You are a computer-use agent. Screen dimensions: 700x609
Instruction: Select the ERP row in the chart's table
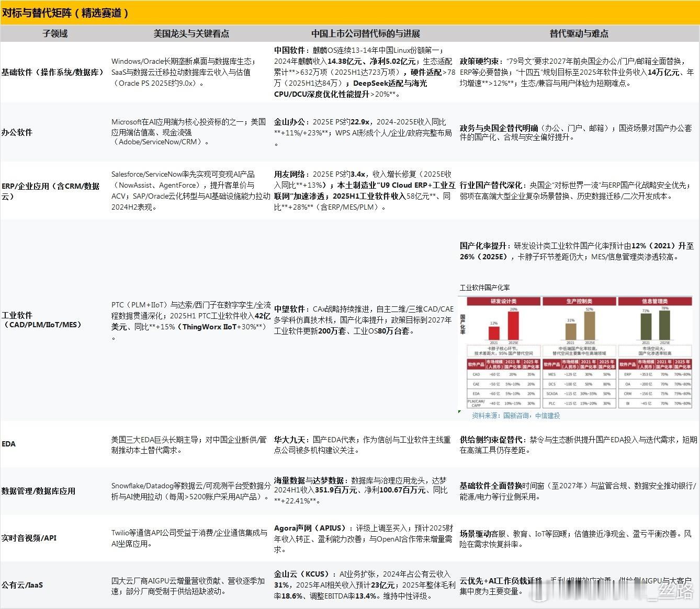tap(655, 374)
